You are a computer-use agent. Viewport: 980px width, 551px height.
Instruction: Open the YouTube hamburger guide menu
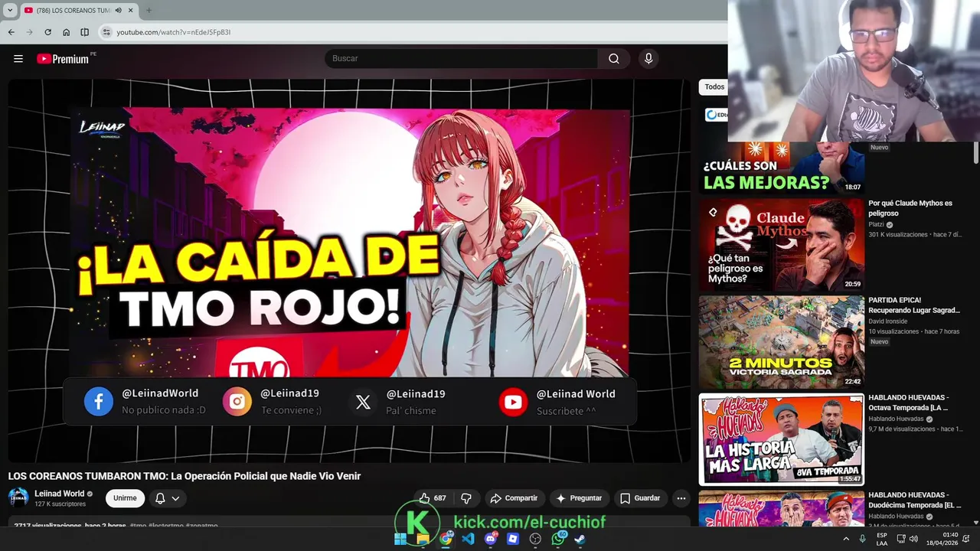18,58
